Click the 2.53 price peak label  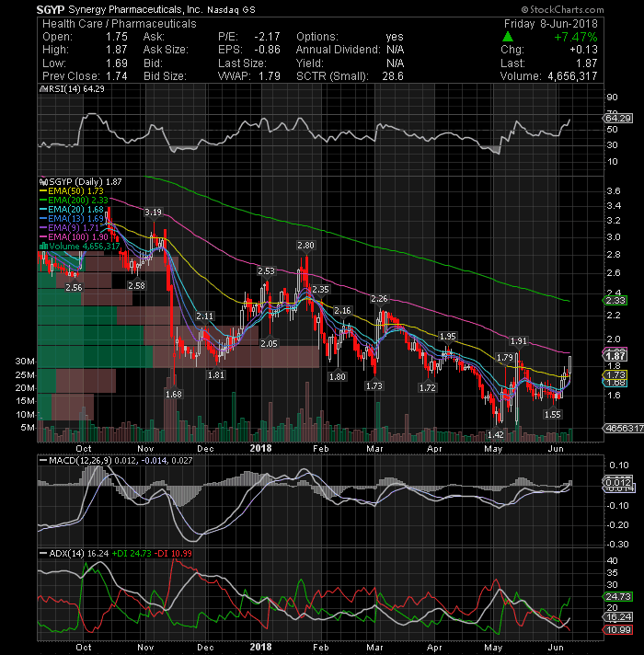[x=266, y=271]
